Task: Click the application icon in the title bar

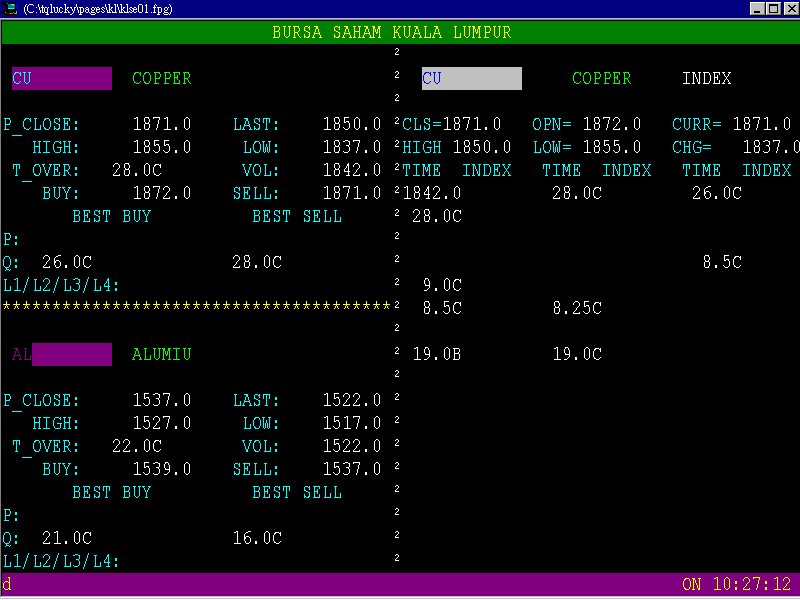Action: click(x=10, y=8)
